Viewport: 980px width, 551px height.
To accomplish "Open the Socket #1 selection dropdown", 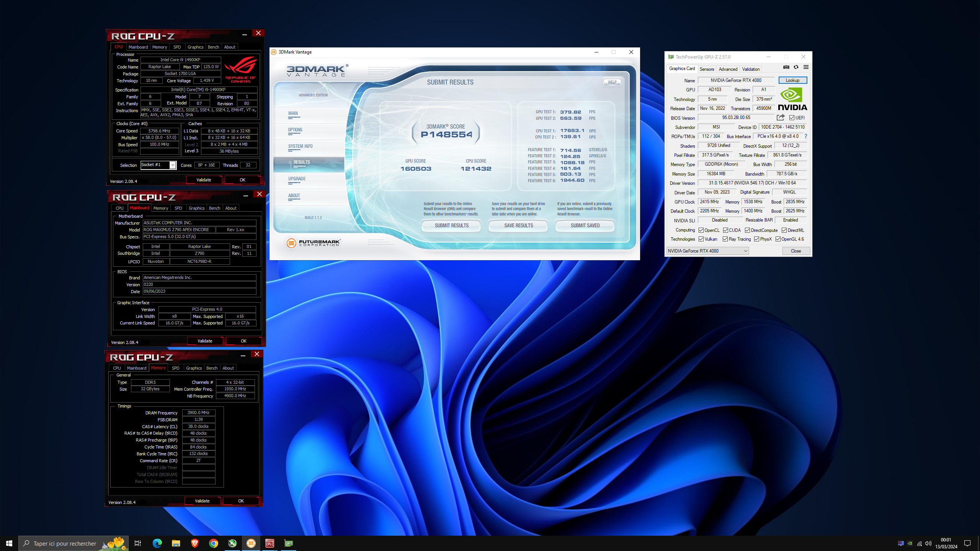I will click(158, 165).
